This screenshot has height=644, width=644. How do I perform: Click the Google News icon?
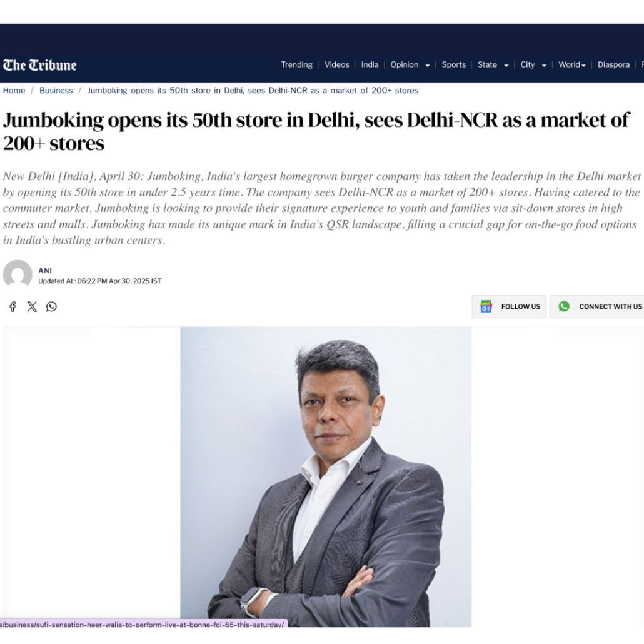pyautogui.click(x=486, y=306)
